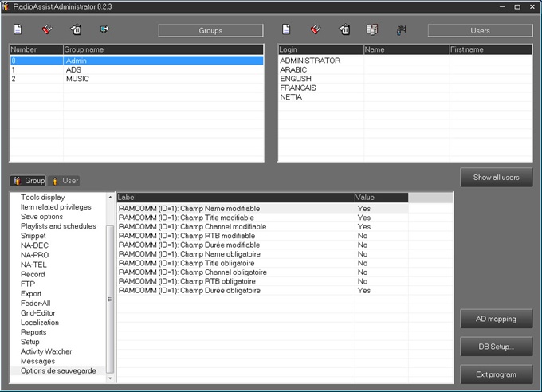This screenshot has height=392, width=542.
Task: Click the new group document icon
Action: click(x=18, y=30)
